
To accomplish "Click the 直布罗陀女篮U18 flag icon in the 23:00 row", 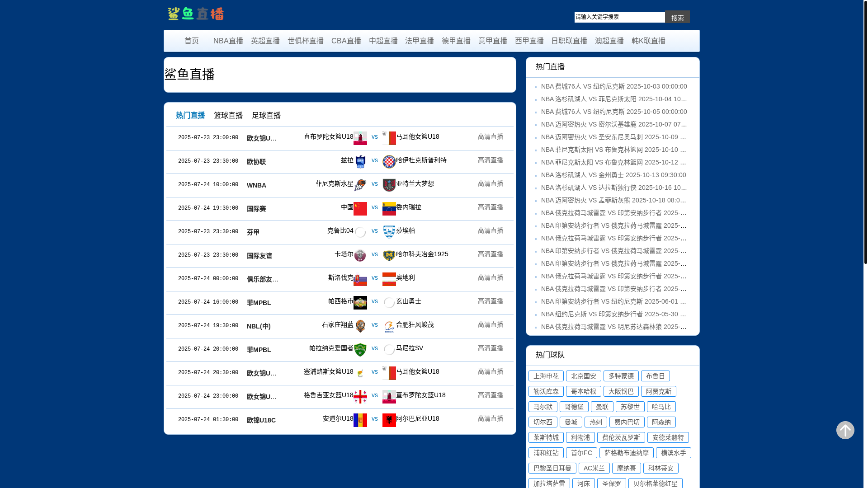I will 360,138.
